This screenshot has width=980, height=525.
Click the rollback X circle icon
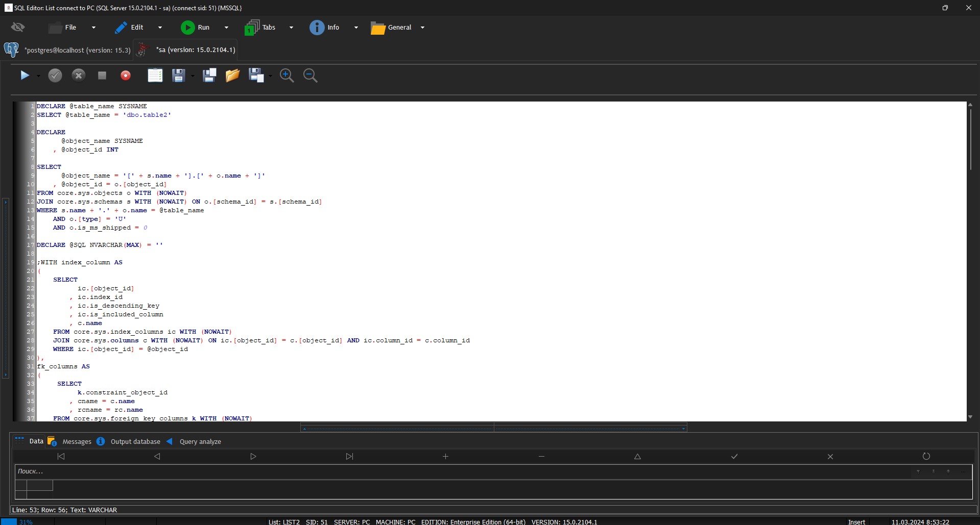point(79,76)
